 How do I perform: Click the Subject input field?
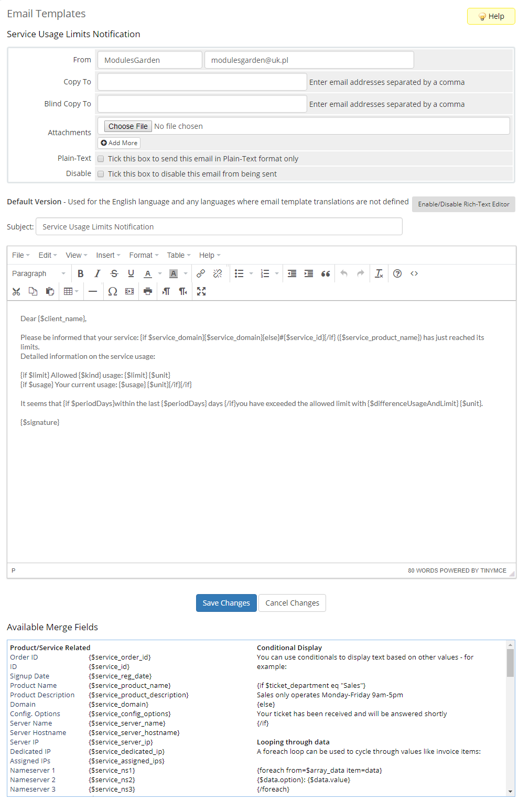coord(219,226)
